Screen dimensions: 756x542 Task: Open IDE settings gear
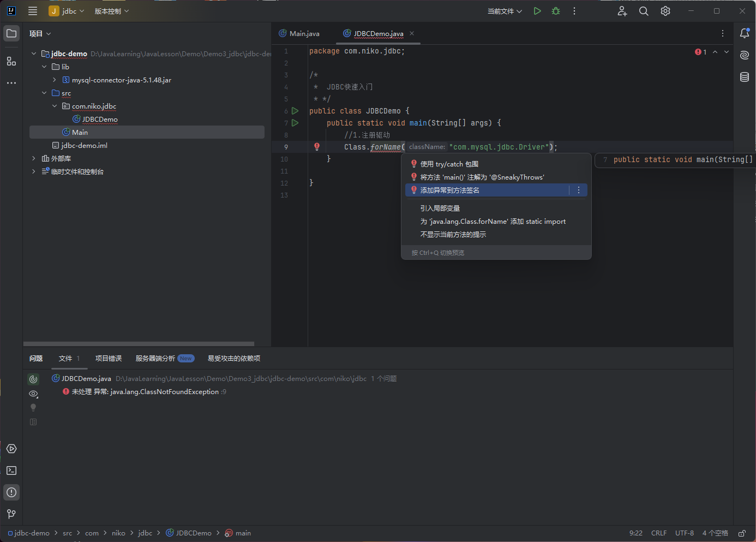pos(665,11)
